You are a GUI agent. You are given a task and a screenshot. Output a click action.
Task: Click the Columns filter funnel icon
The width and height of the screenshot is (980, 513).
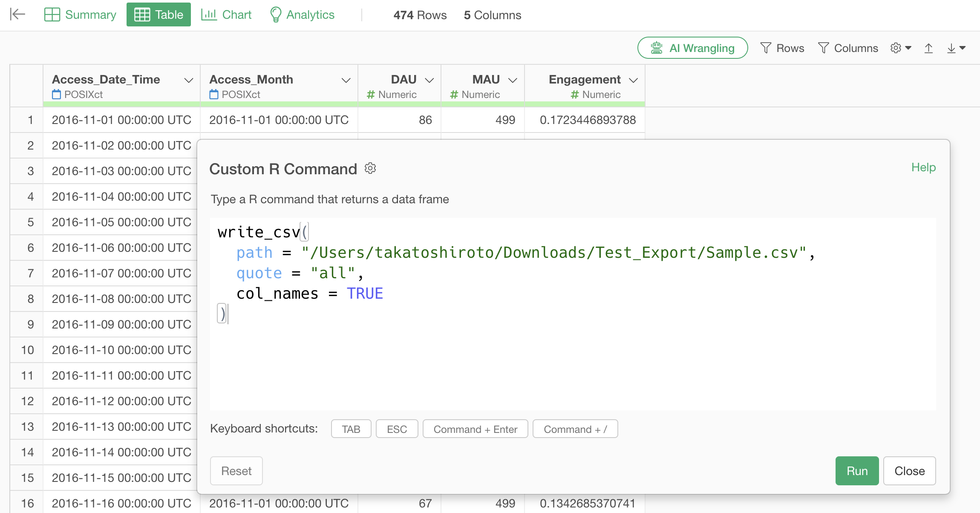[823, 48]
